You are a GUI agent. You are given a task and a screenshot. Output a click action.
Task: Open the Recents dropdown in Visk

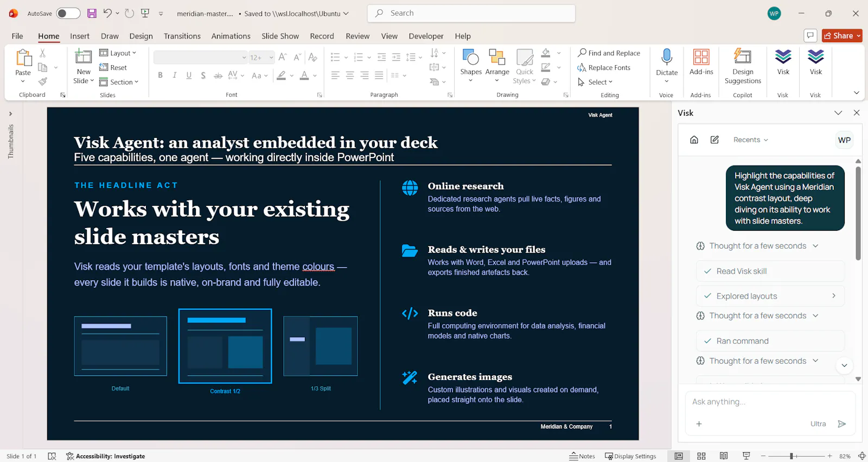[x=751, y=140]
